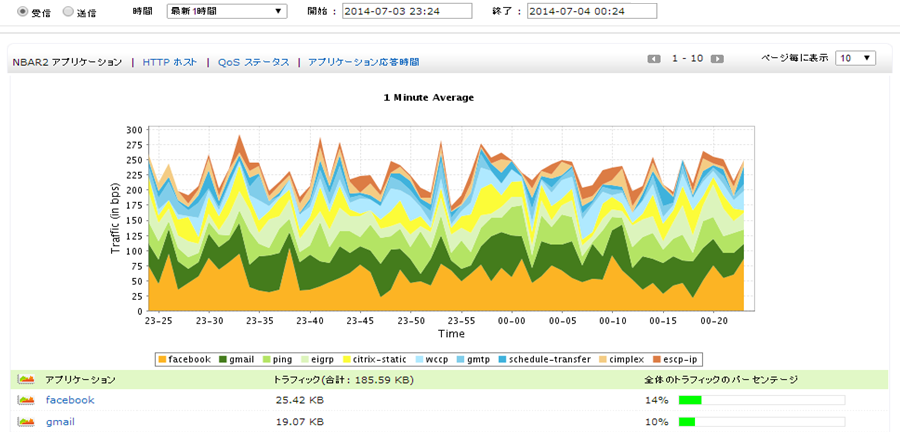This screenshot has height=432, width=900.
Task: Click schedule-transfer legend entry
Action: [546, 360]
